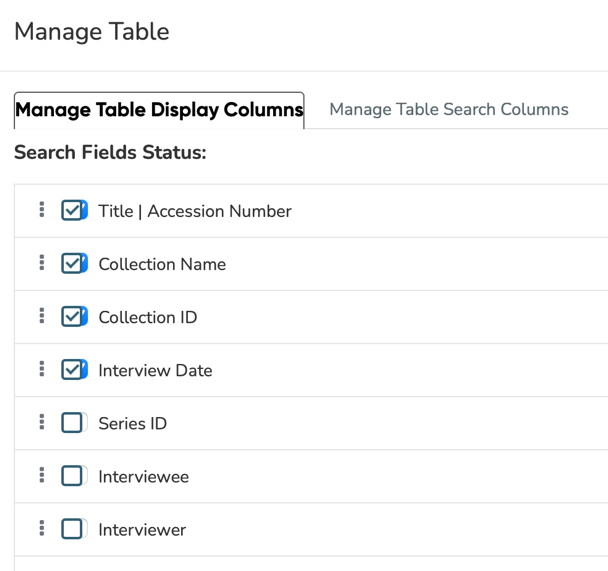Click drag handle beside Series ID
Screen dimensions: 608x571
point(42,422)
